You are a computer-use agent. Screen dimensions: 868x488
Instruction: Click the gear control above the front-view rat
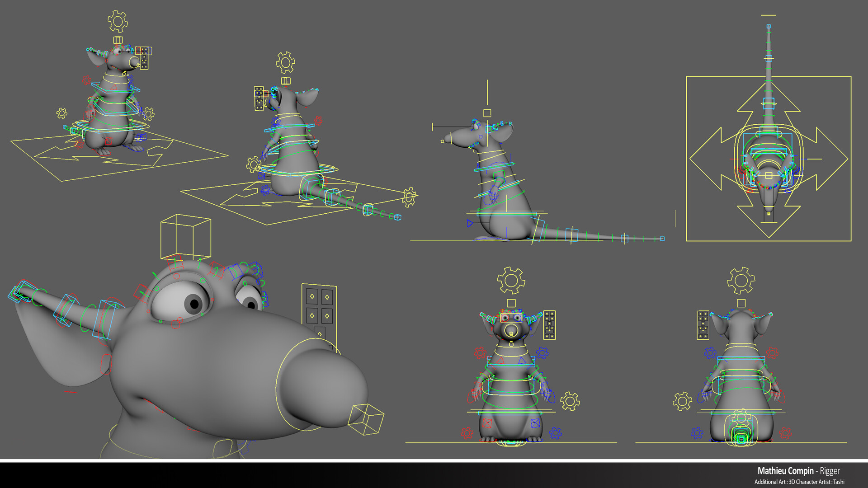pos(511,281)
